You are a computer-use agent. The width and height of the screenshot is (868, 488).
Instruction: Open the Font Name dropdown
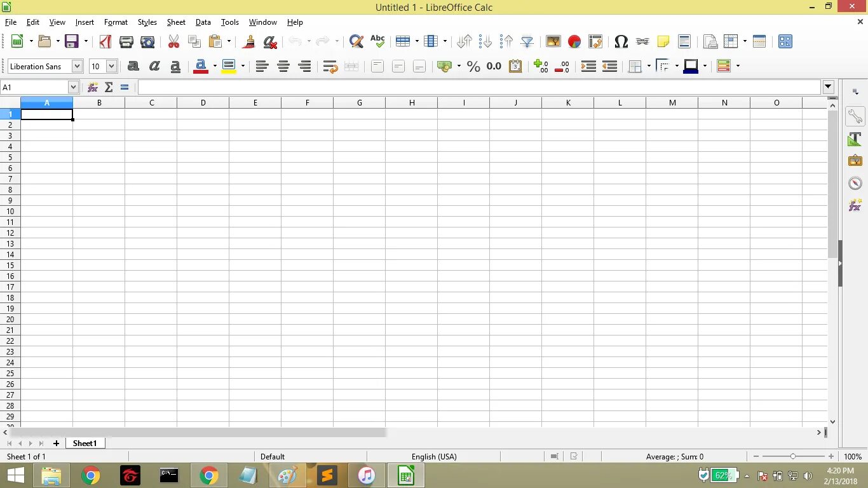(x=77, y=66)
